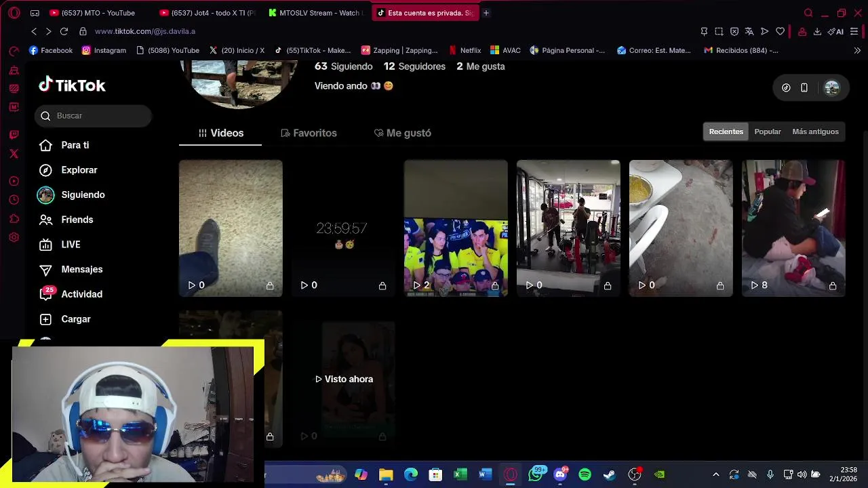This screenshot has width=868, height=488.
Task: Switch to the Jot4 YouTube tab
Action: click(208, 13)
